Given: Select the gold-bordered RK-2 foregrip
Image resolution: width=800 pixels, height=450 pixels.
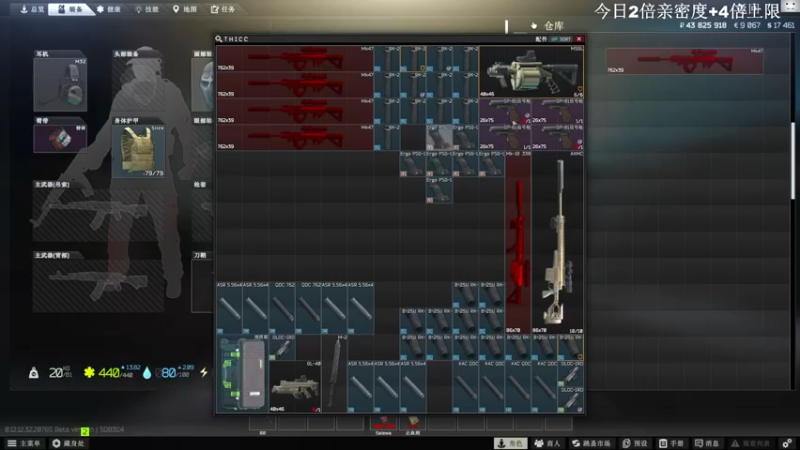Looking at the screenshot, I should click(413, 59).
